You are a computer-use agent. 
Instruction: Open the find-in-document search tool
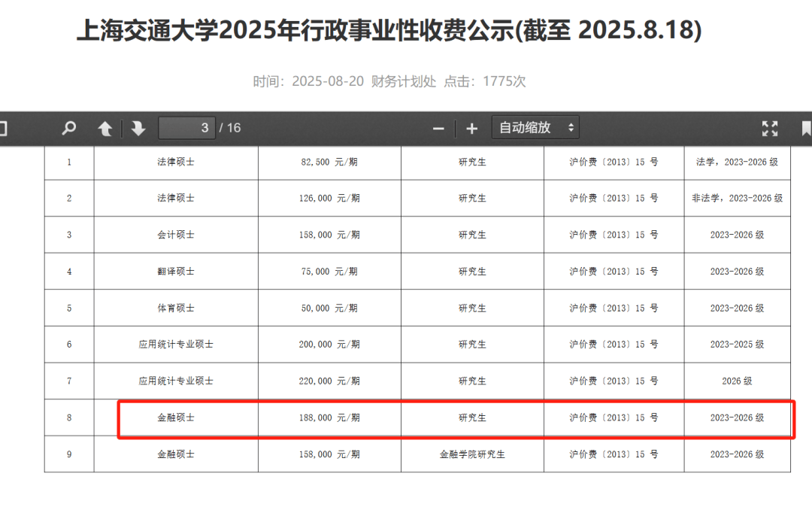[69, 129]
